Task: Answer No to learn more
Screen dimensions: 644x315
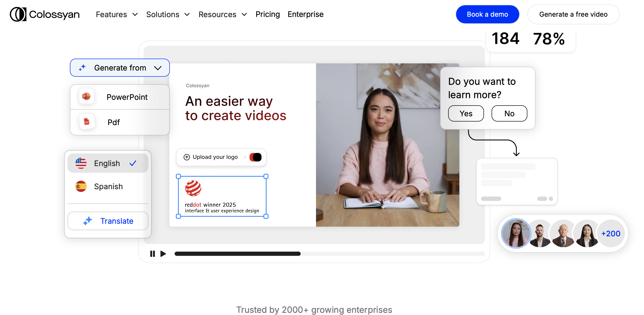Action: (x=509, y=113)
